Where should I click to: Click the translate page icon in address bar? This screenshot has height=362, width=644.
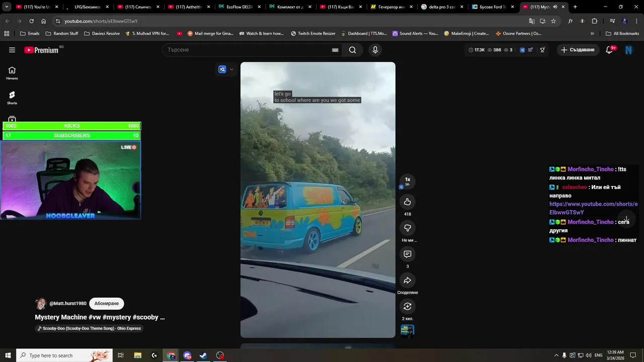coord(532,21)
